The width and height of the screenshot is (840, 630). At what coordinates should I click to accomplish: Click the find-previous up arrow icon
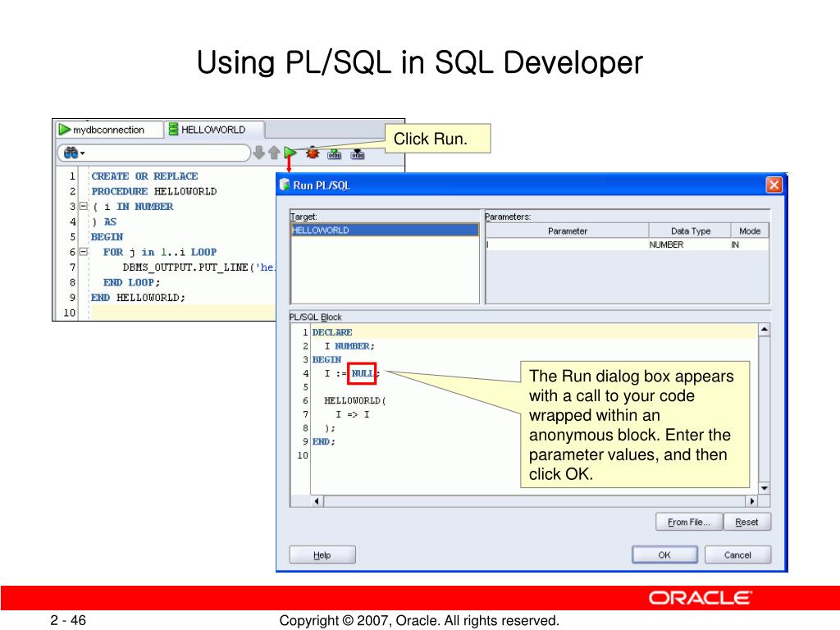coord(274,153)
